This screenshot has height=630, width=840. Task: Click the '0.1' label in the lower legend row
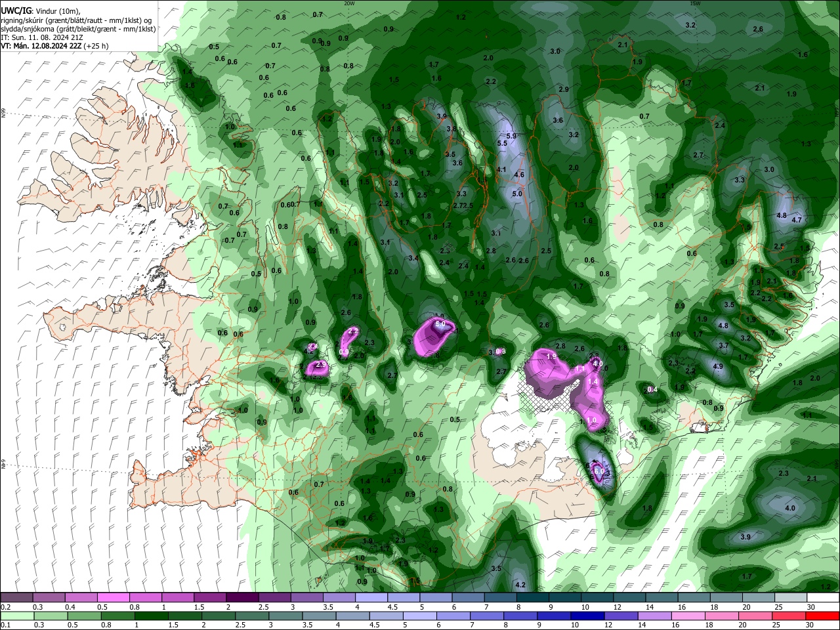pyautogui.click(x=5, y=625)
